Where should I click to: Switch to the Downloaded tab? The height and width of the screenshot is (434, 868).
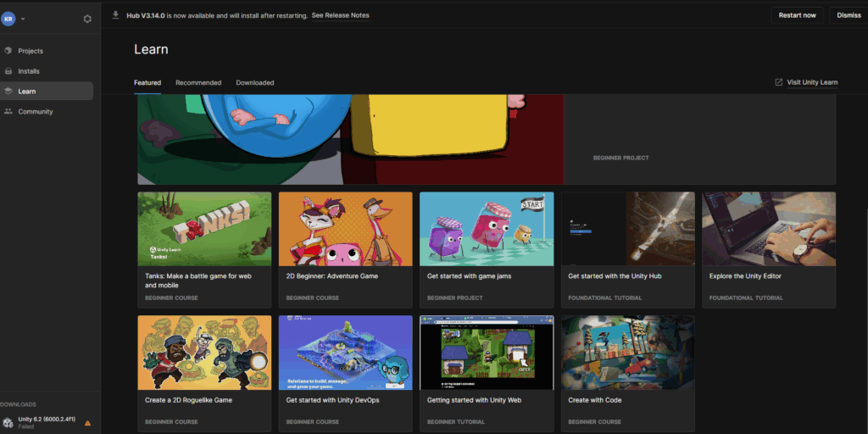[x=254, y=83]
